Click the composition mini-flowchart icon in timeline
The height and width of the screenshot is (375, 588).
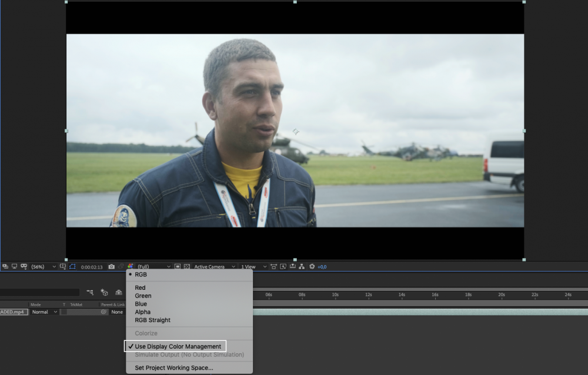(x=91, y=292)
